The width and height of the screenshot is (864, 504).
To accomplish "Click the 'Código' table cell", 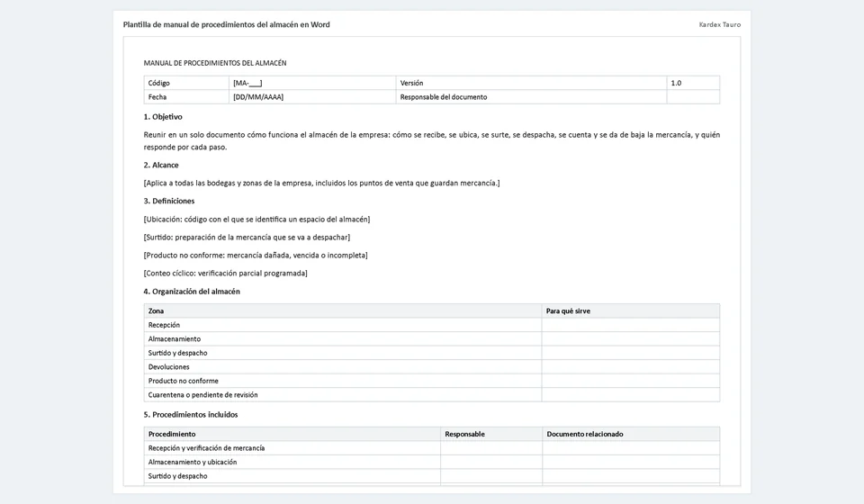I will 186,83.
